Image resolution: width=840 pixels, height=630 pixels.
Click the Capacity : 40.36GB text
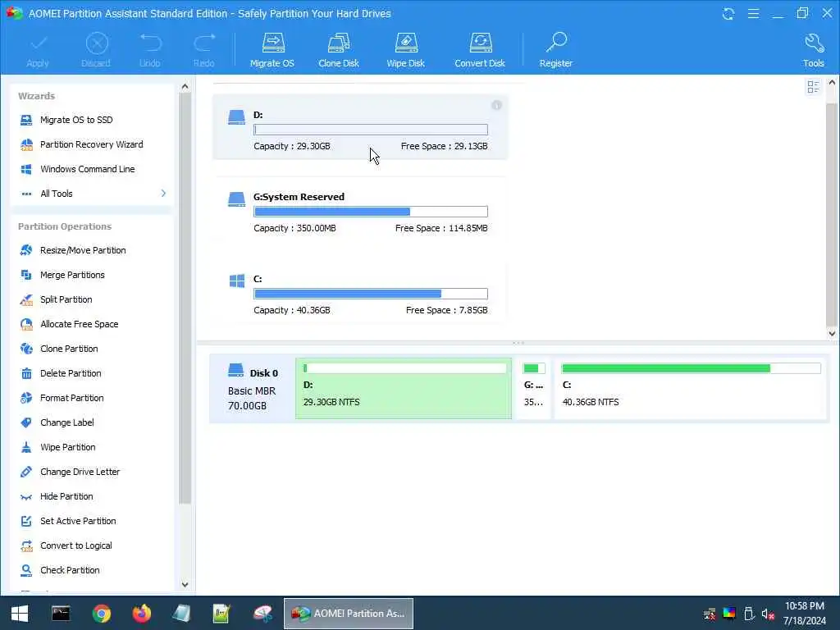tap(292, 310)
